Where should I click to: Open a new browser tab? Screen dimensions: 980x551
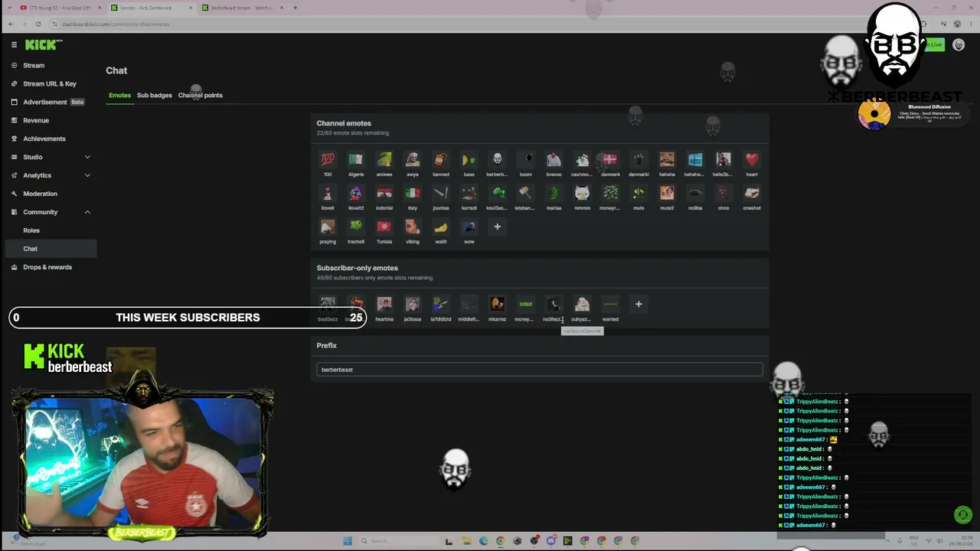296,8
